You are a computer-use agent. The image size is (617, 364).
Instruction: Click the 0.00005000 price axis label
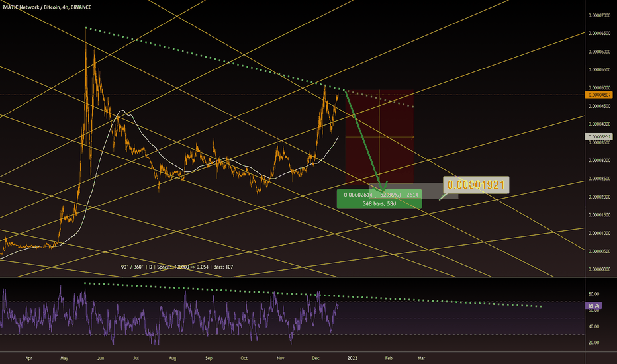click(x=599, y=88)
